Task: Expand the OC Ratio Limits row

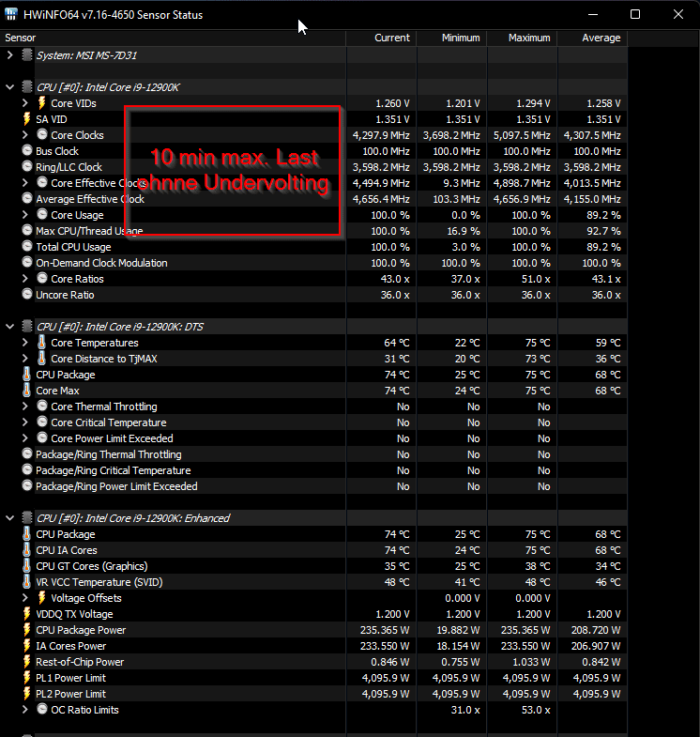Action: 25,710
